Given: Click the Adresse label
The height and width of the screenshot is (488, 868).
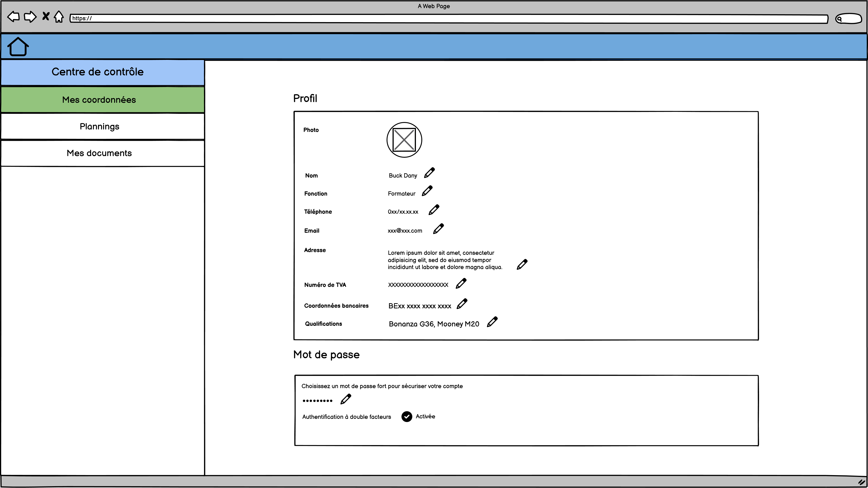Looking at the screenshot, I should (x=315, y=250).
